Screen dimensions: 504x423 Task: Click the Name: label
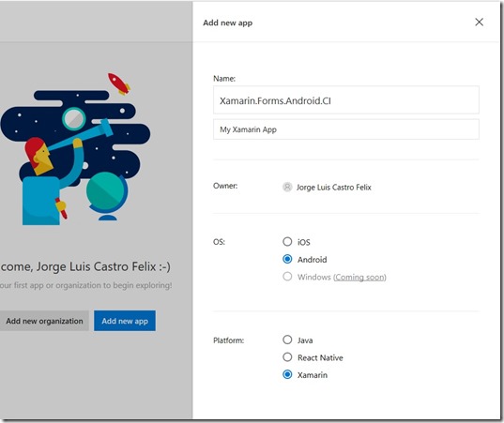click(x=224, y=79)
